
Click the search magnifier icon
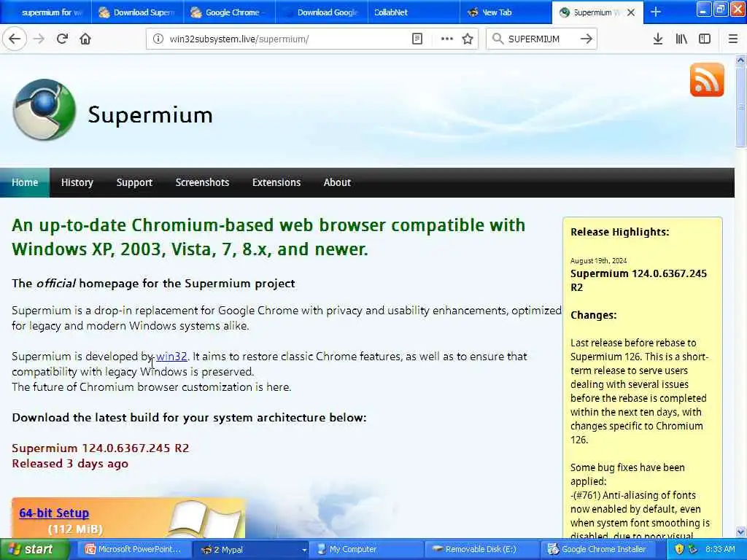(498, 39)
